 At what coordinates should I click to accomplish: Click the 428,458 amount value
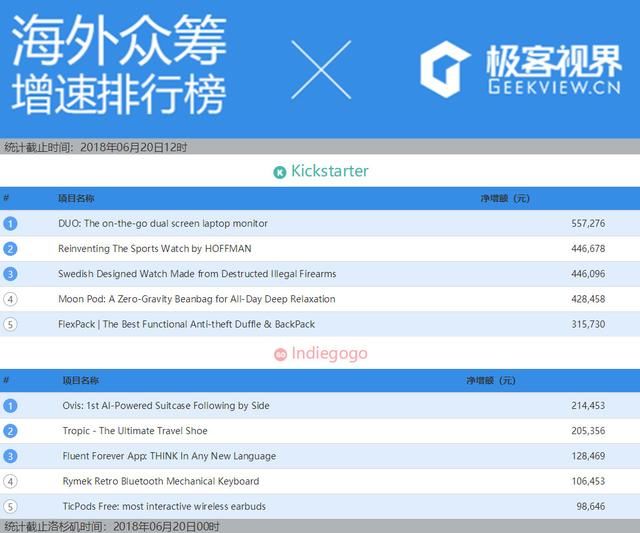pos(588,299)
